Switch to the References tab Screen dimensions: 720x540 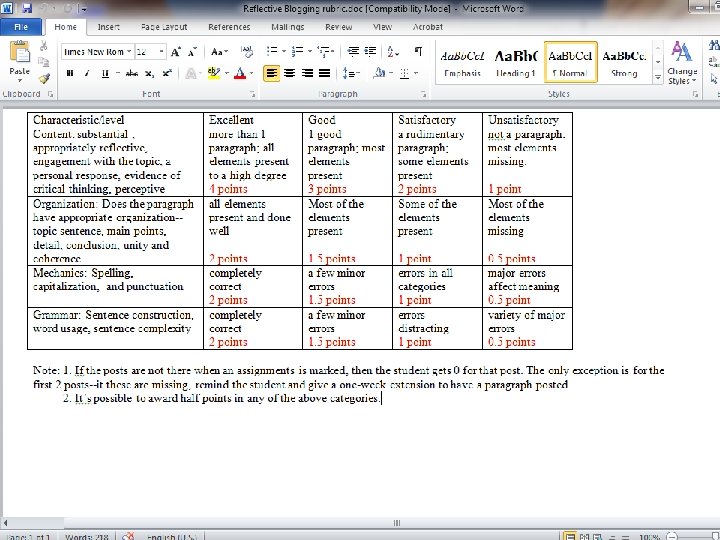[x=229, y=27]
